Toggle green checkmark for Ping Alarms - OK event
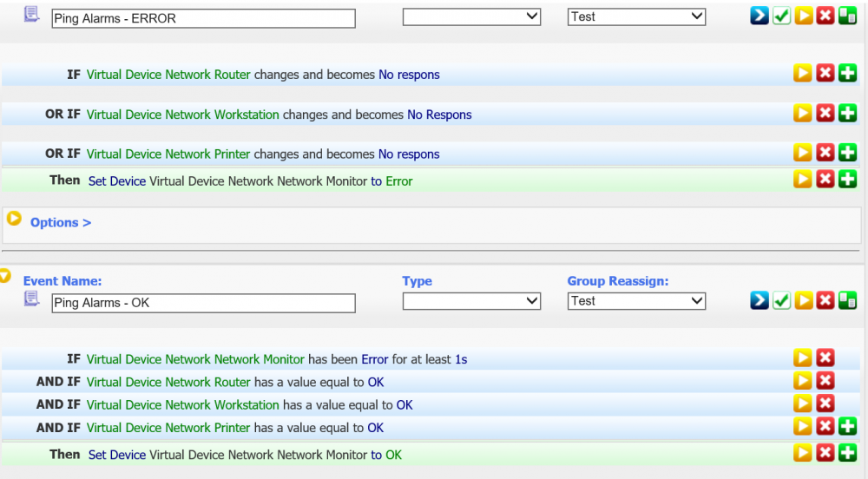This screenshot has height=479, width=868. point(781,301)
